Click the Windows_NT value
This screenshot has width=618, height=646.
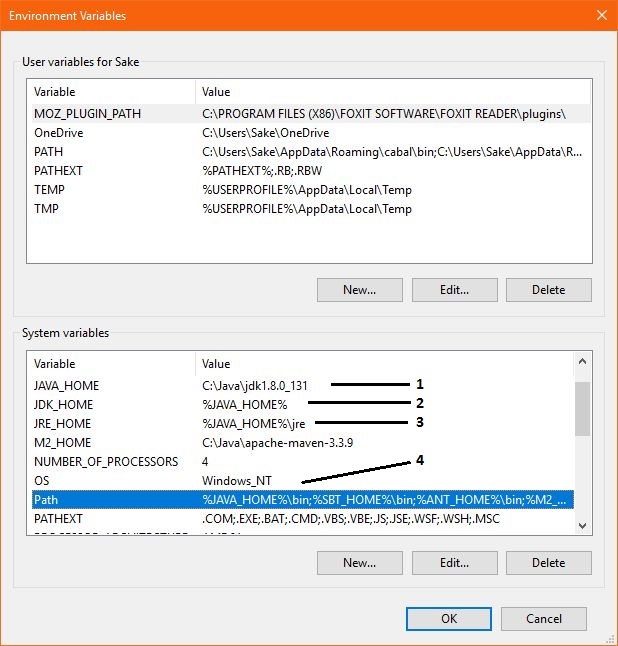pyautogui.click(x=236, y=480)
